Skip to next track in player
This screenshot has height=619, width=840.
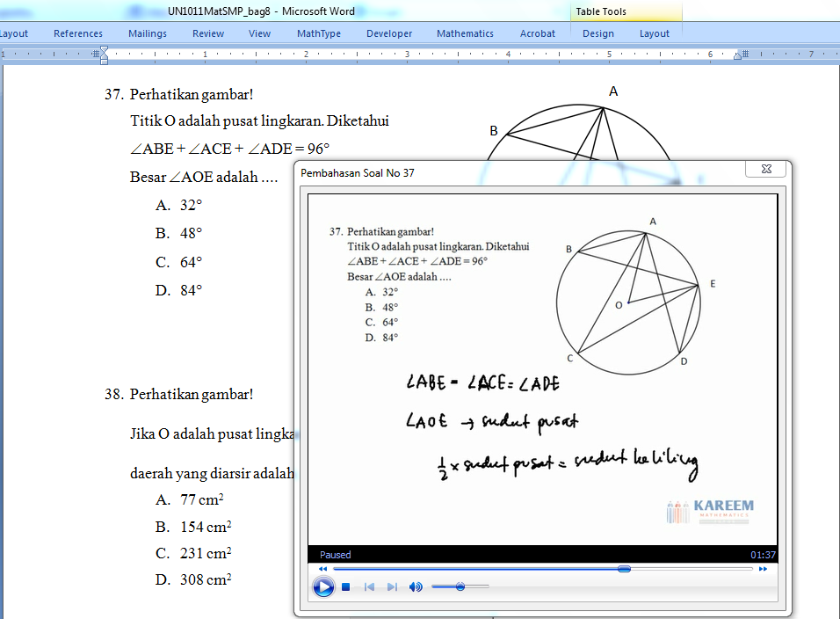tap(392, 587)
